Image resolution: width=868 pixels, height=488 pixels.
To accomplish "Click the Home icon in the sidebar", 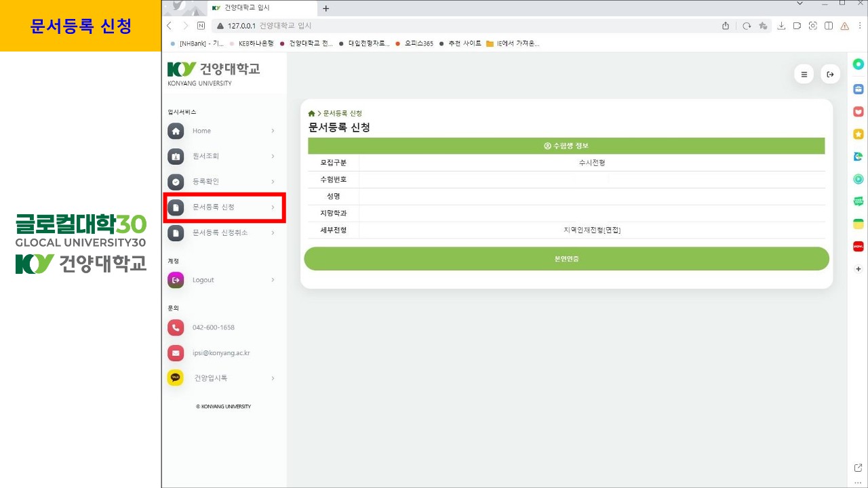I will click(176, 131).
